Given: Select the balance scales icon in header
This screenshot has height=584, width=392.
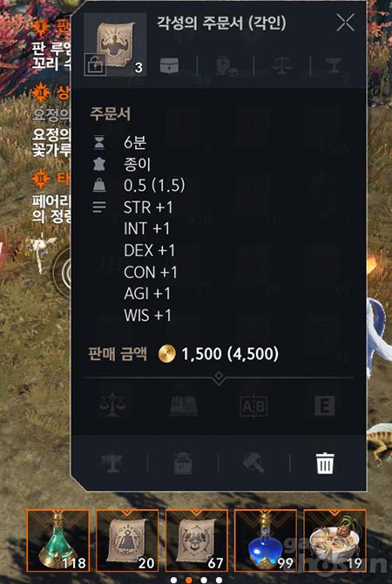Looking at the screenshot, I should click(x=282, y=66).
